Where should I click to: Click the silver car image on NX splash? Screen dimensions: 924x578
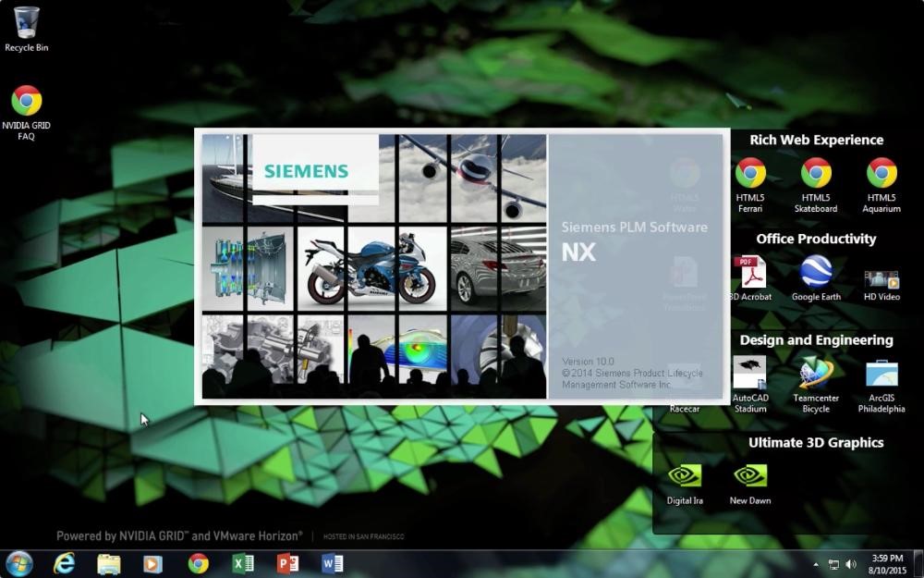click(499, 268)
